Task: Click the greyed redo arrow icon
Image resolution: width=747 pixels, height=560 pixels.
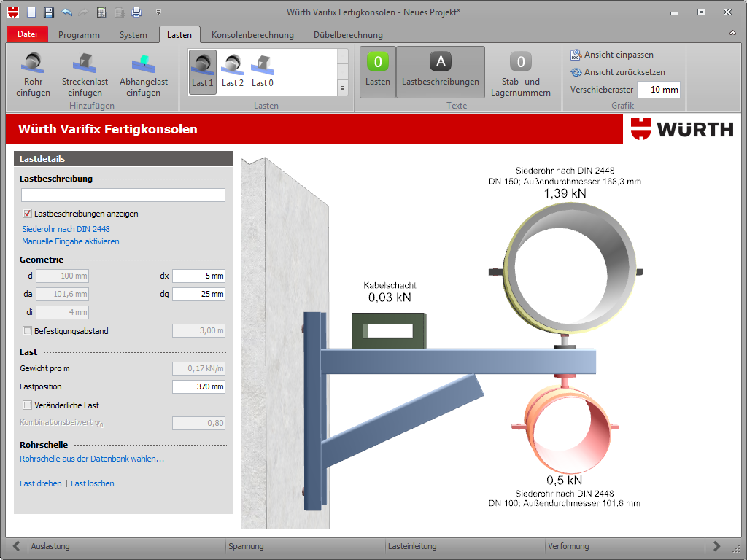Action: [x=83, y=12]
